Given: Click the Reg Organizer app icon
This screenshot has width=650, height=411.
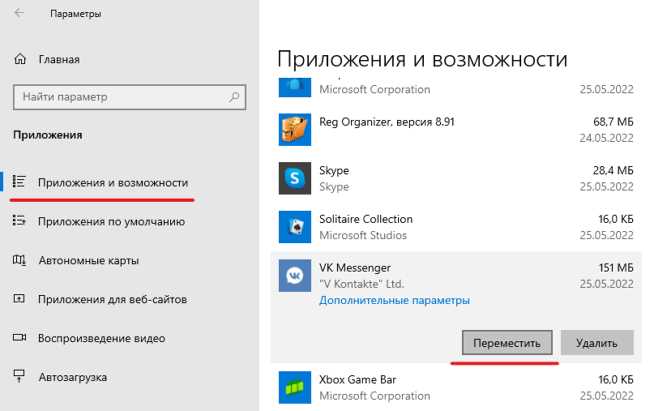Looking at the screenshot, I should (x=295, y=129).
